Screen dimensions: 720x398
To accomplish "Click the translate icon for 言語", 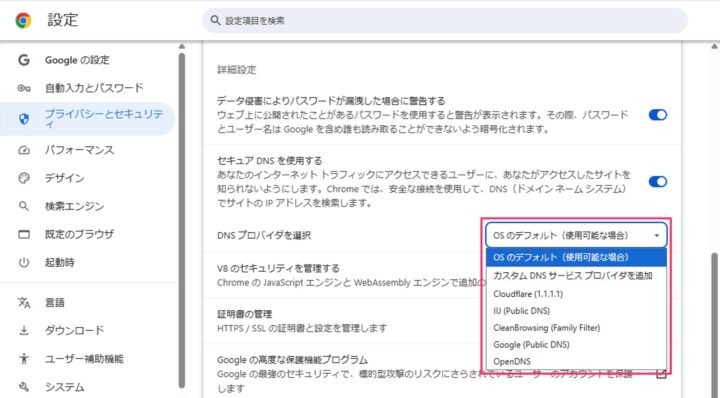I will point(24,303).
